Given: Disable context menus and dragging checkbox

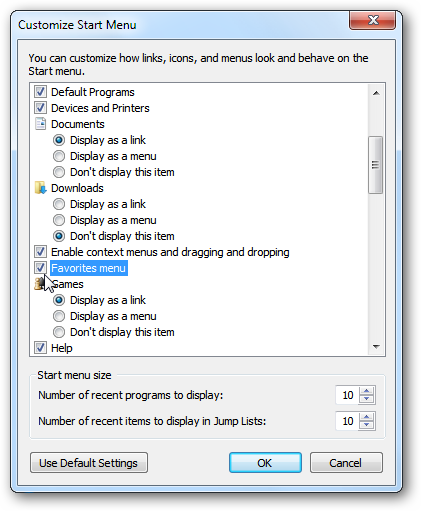Looking at the screenshot, I should pyautogui.click(x=40, y=252).
